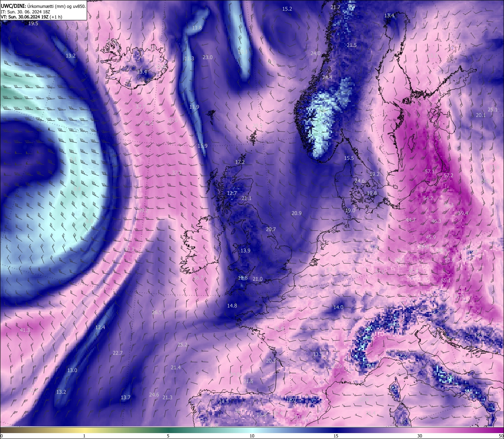Click the 19.5 value label

(33, 24)
